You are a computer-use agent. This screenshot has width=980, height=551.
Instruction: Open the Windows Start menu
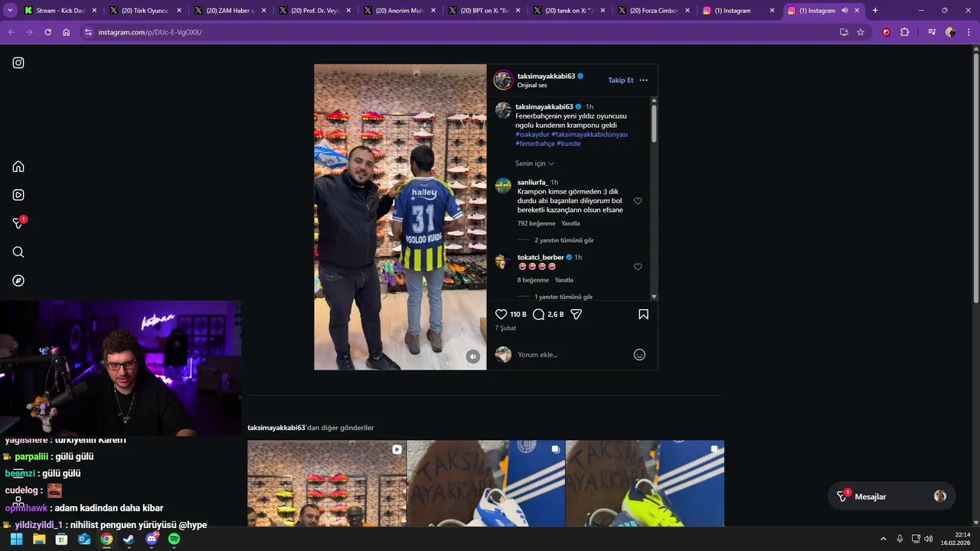click(16, 539)
